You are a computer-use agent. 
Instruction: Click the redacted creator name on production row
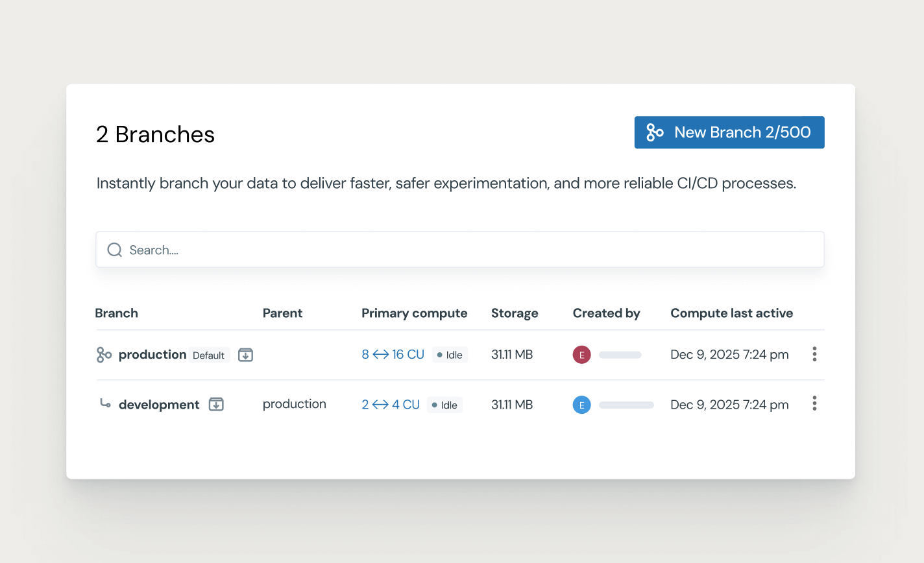pos(620,355)
